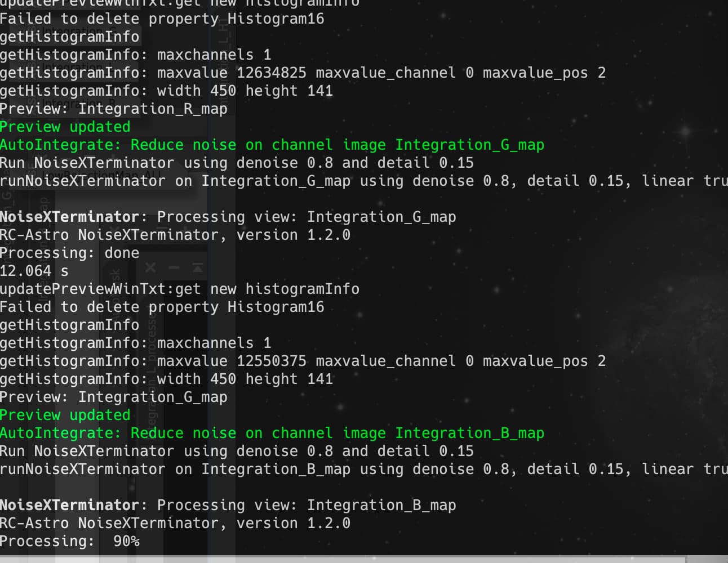Click the 'Processing: done' console line

(x=70, y=253)
